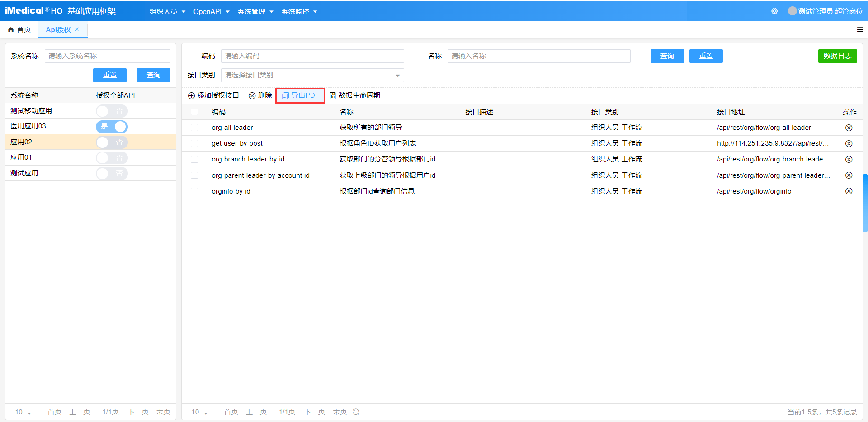This screenshot has height=422, width=868.
Task: Click the 导出PDF export button
Action: click(301, 95)
